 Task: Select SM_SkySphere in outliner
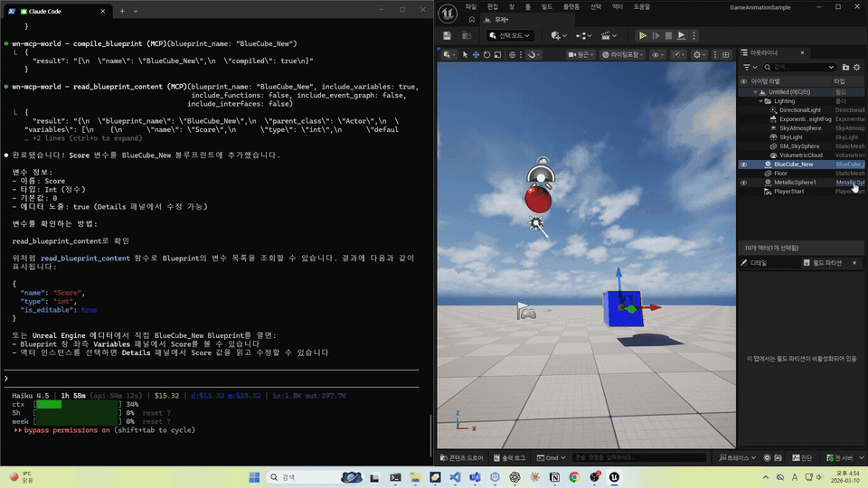[x=799, y=146]
